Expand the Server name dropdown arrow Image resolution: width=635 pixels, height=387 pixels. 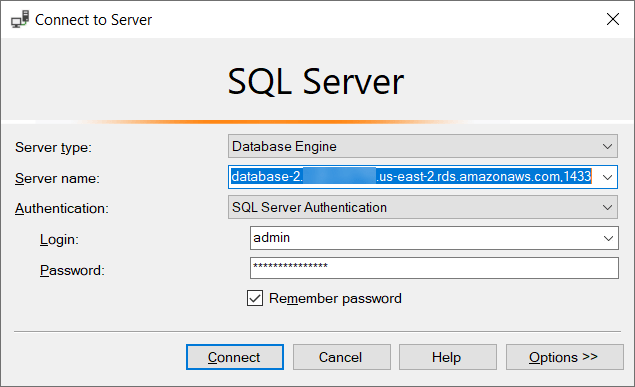607,177
